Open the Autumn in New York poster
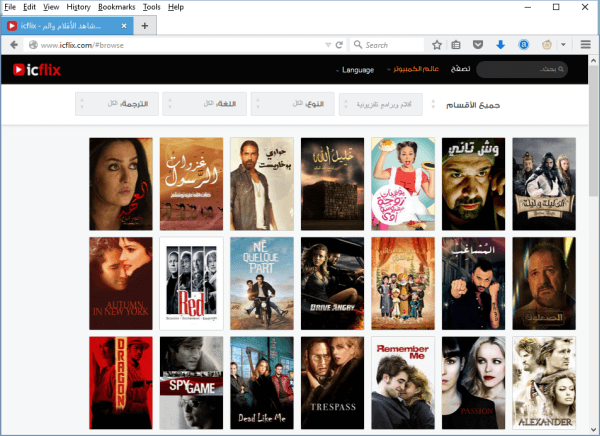Screen dimensions: 600x436 [x=121, y=283]
